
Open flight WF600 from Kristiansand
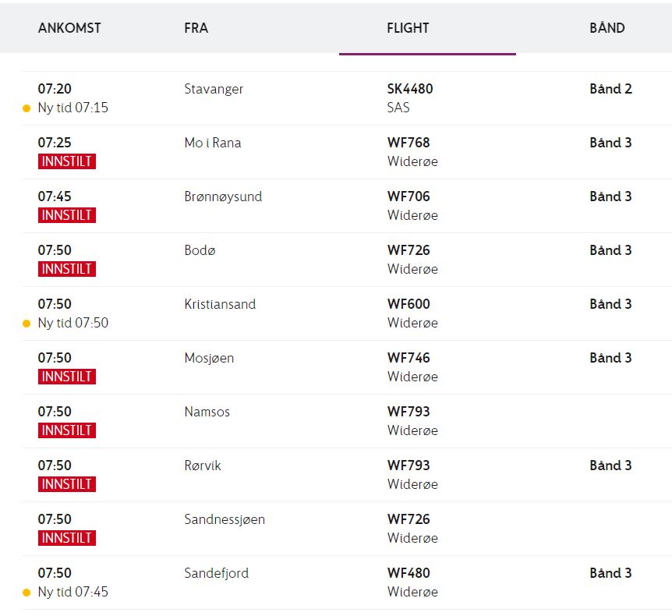[x=408, y=304]
